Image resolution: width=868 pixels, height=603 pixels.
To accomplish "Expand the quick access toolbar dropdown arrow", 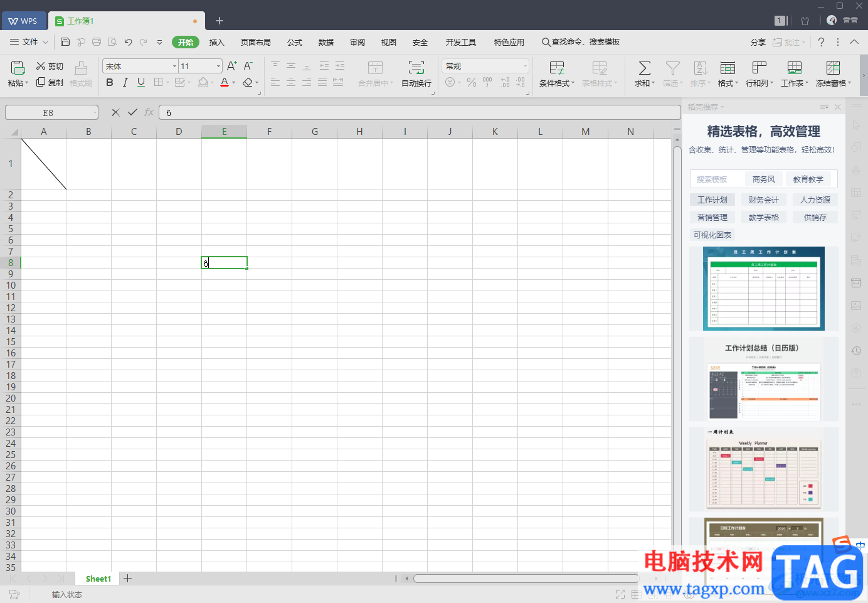I will point(159,42).
